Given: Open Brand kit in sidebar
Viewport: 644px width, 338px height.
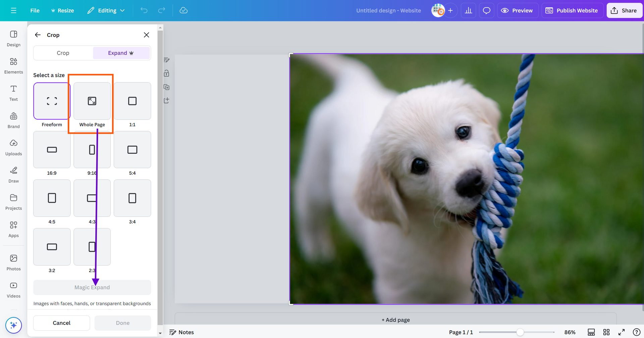Looking at the screenshot, I should [x=13, y=120].
